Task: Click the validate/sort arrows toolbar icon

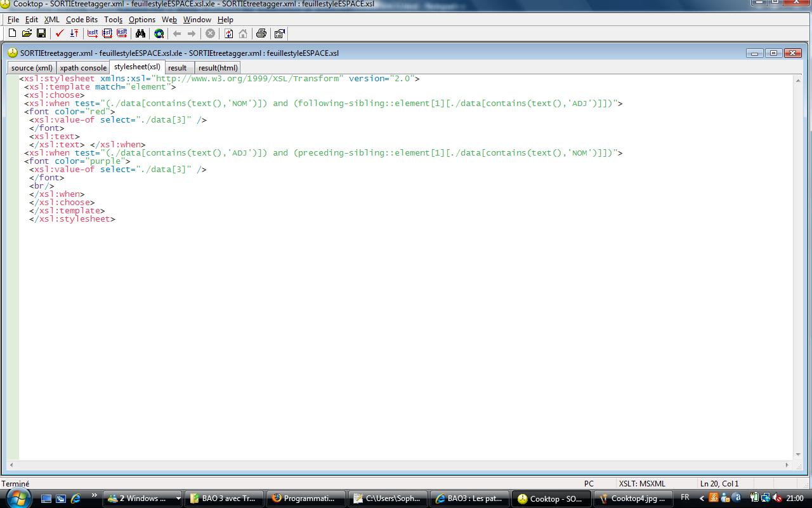Action: coord(74,33)
